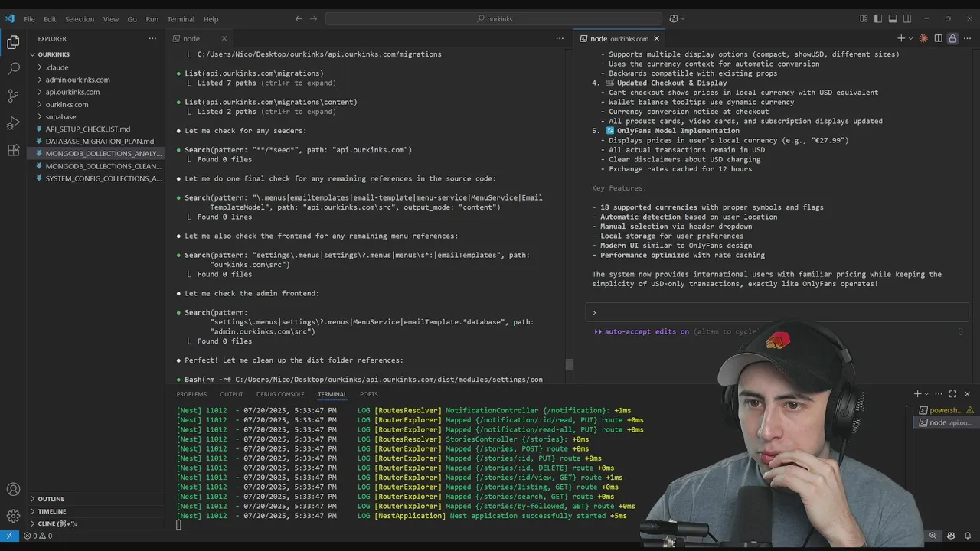
Task: Expand the supabase folder
Action: [96, 116]
